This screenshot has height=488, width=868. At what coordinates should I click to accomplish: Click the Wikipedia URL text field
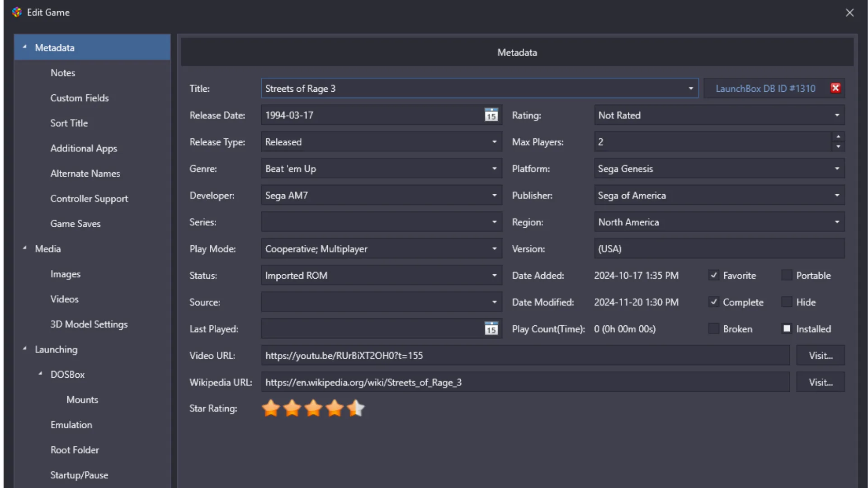525,382
